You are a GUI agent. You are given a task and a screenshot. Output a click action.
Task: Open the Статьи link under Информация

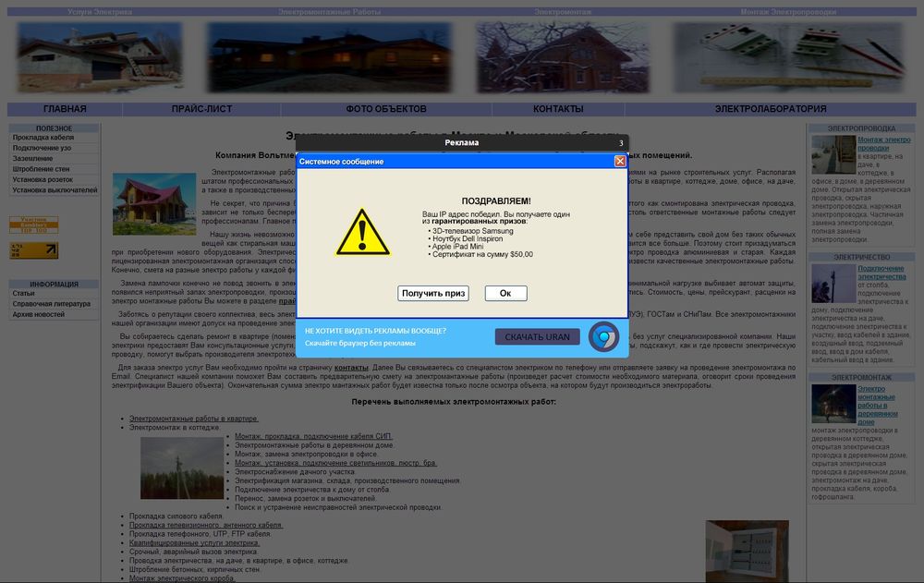[x=24, y=293]
